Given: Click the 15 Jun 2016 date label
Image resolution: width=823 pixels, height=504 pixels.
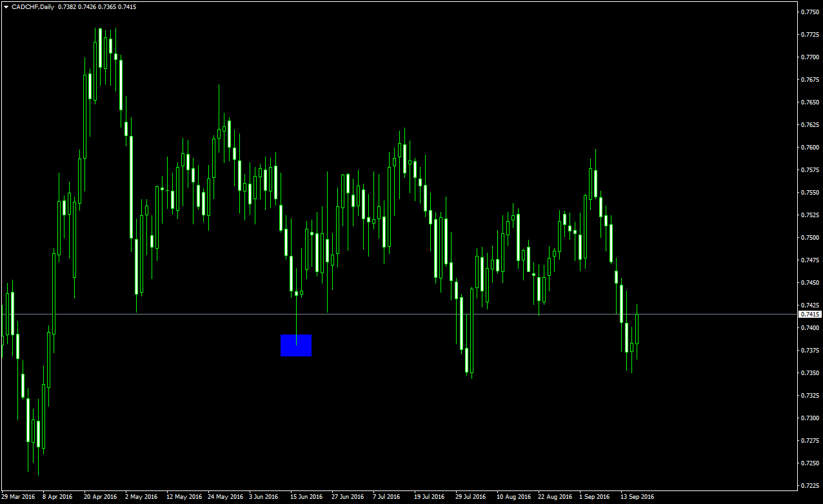Looking at the screenshot, I should click(306, 497).
